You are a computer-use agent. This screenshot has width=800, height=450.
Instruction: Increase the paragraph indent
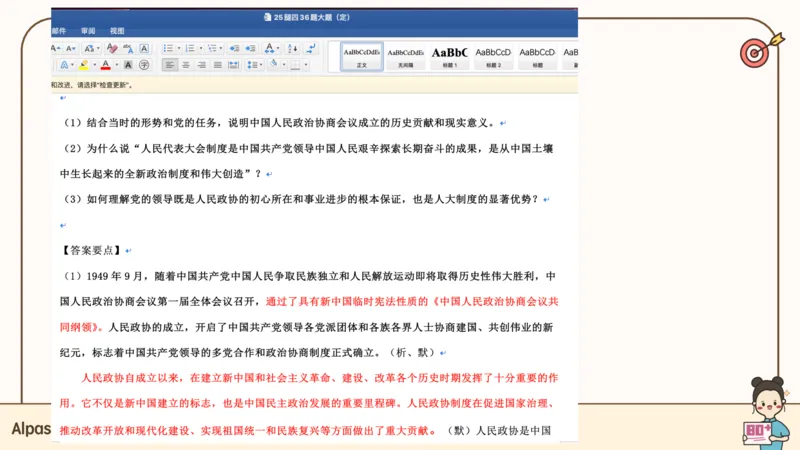tap(251, 48)
